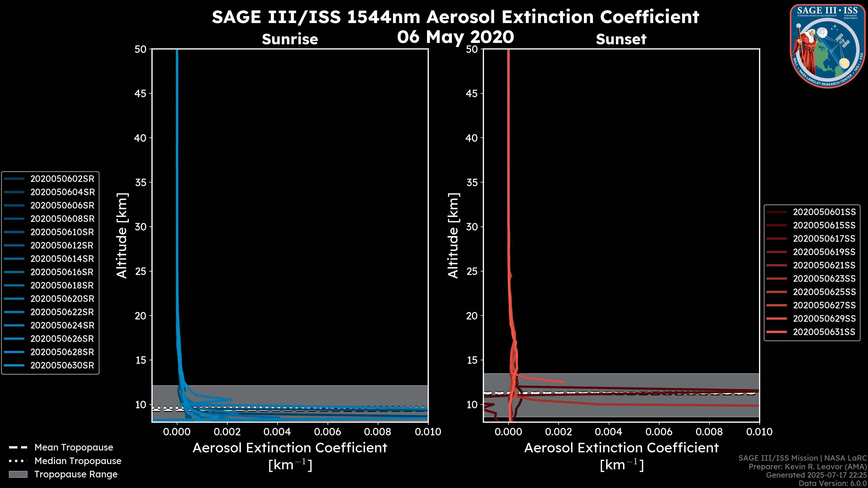Click the Sunset subplot title

point(621,39)
